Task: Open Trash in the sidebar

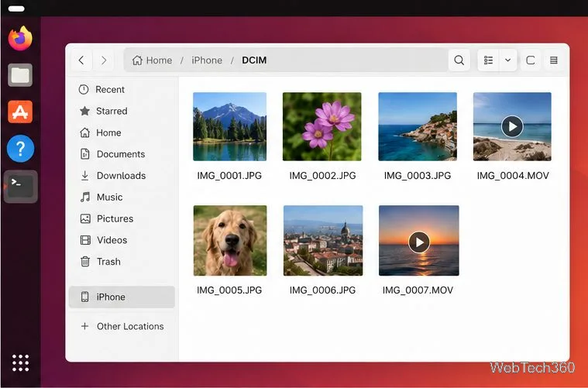Action: [x=122, y=261]
